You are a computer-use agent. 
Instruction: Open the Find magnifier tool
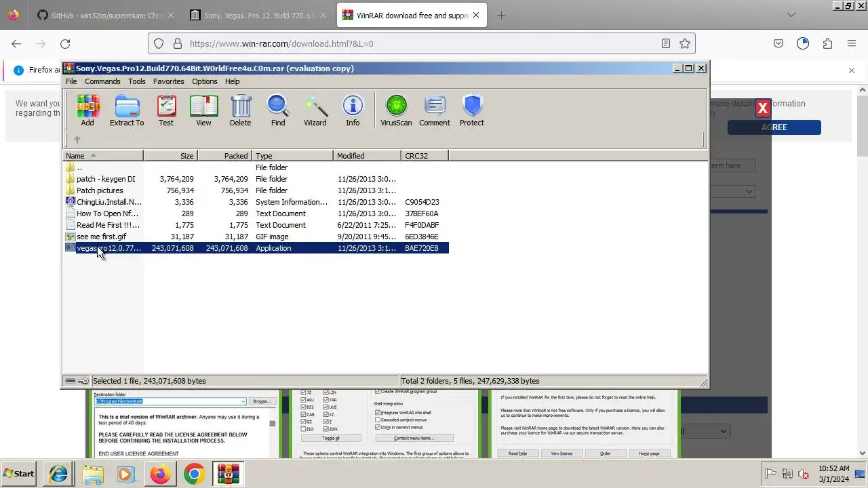[x=278, y=110]
